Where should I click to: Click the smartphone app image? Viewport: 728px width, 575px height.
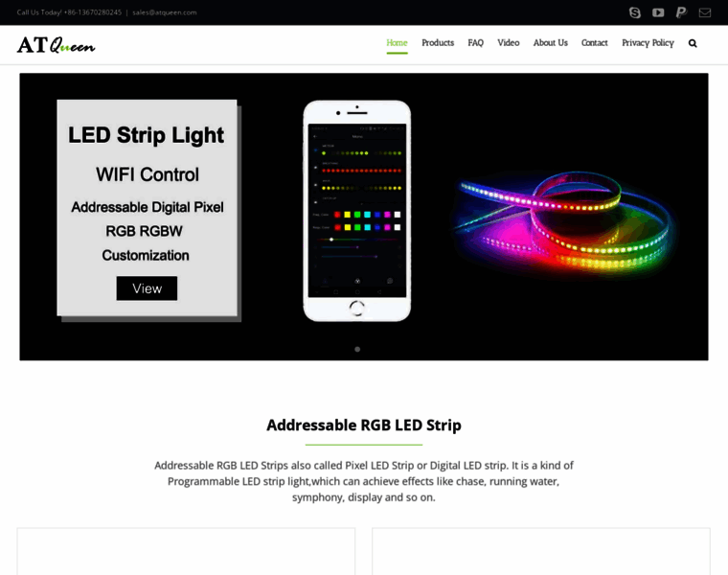pos(357,211)
